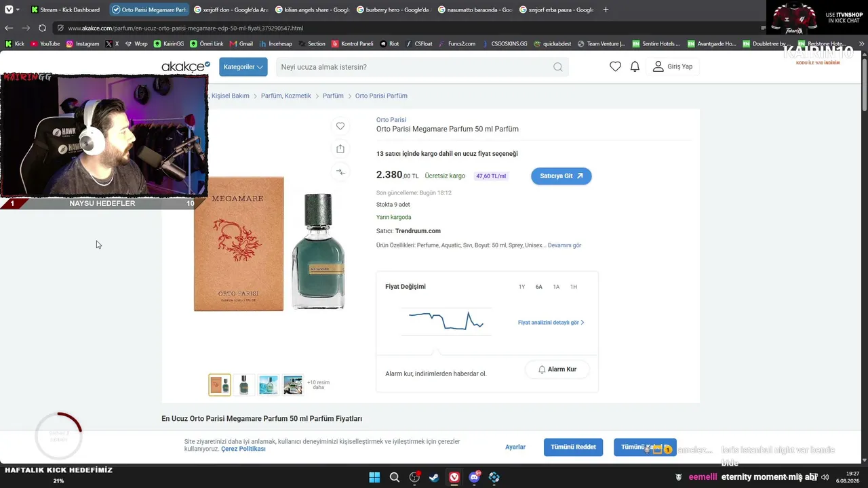
Task: Open the favorites heart in the Akakçe header
Action: [x=615, y=66]
